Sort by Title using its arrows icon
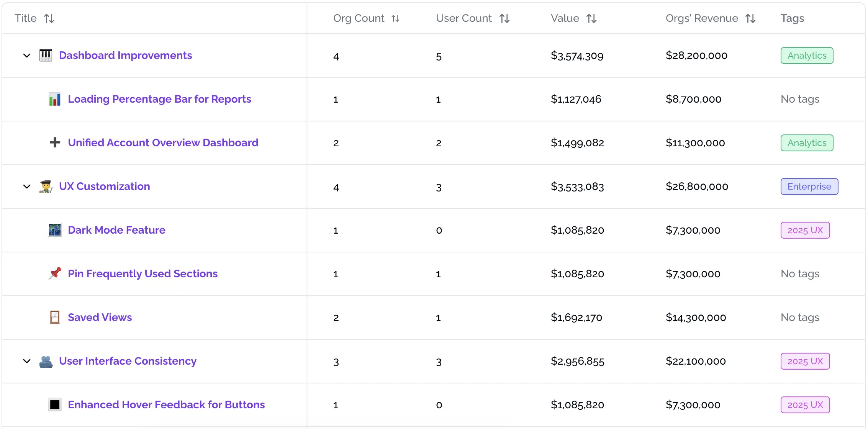The image size is (868, 429). [49, 18]
